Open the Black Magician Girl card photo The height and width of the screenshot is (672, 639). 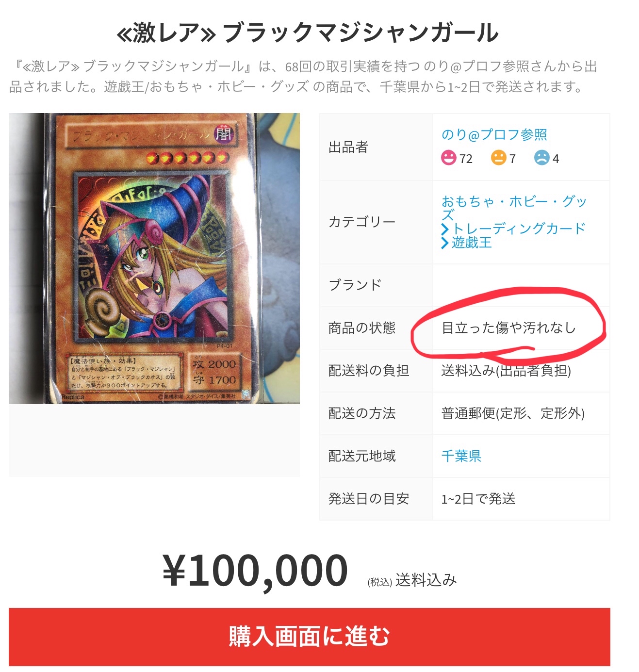pyautogui.click(x=154, y=259)
